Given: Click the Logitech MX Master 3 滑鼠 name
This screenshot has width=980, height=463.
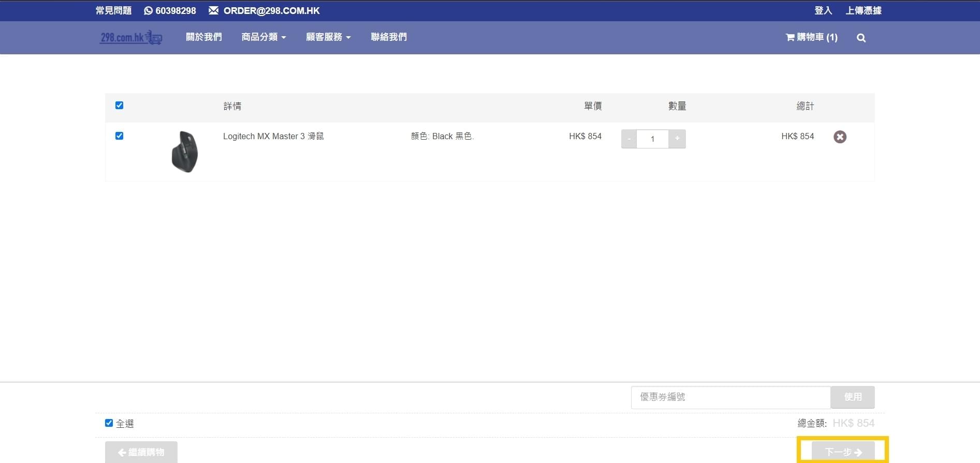Looking at the screenshot, I should [273, 136].
